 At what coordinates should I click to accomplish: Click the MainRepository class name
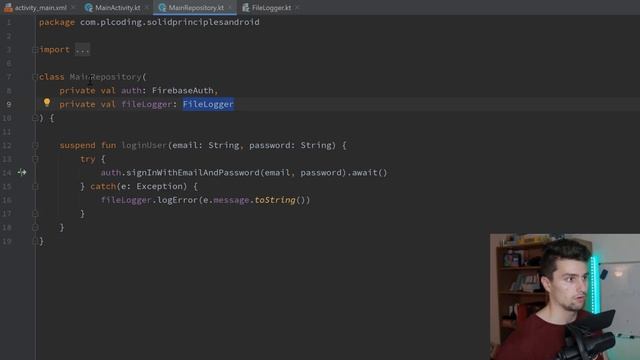coord(105,77)
